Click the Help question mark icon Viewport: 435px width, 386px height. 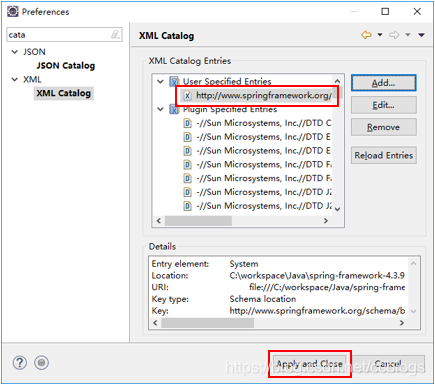point(20,363)
